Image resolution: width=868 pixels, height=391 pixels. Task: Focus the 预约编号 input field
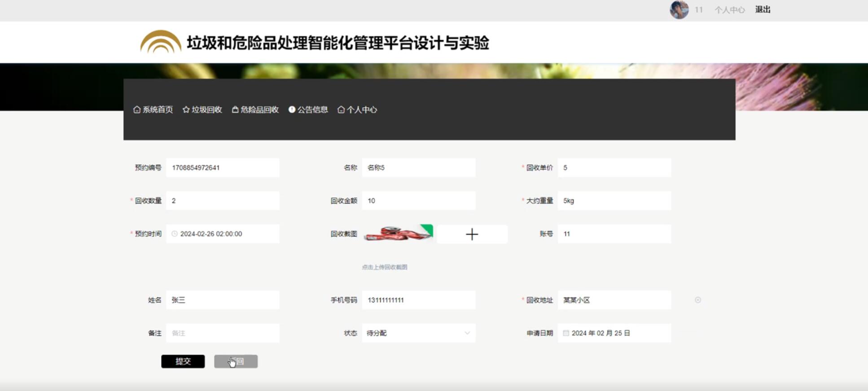(x=223, y=168)
